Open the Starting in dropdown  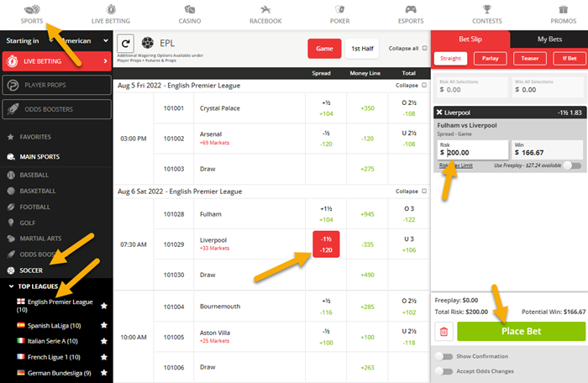click(x=29, y=40)
